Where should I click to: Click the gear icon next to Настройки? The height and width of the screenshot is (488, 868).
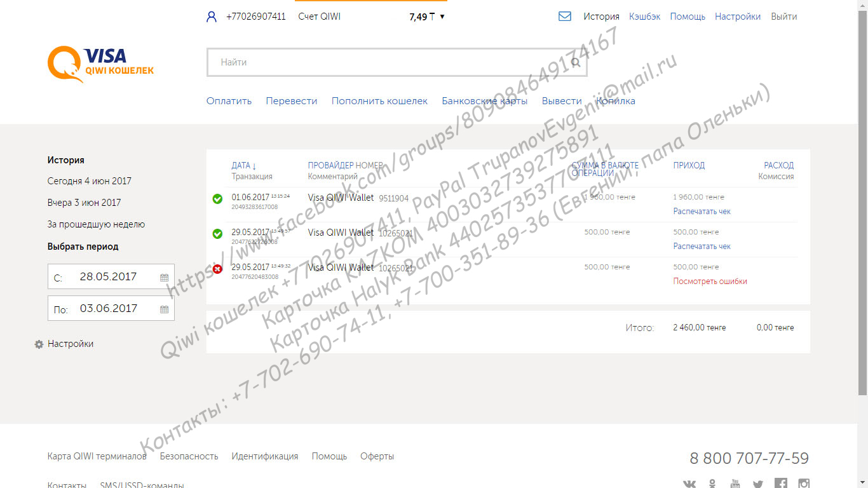[x=39, y=344]
